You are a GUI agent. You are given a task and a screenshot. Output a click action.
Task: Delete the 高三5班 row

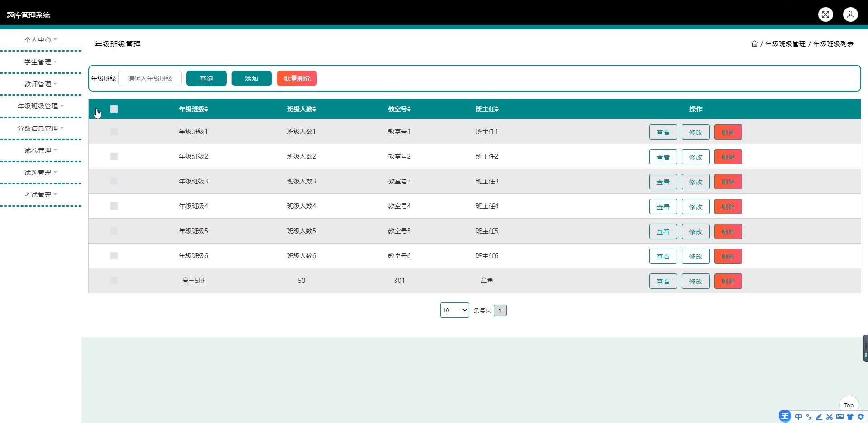click(728, 281)
